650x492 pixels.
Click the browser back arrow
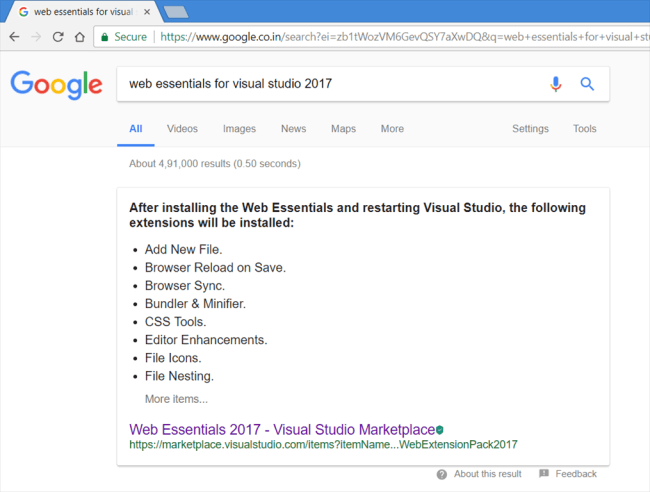pos(15,37)
